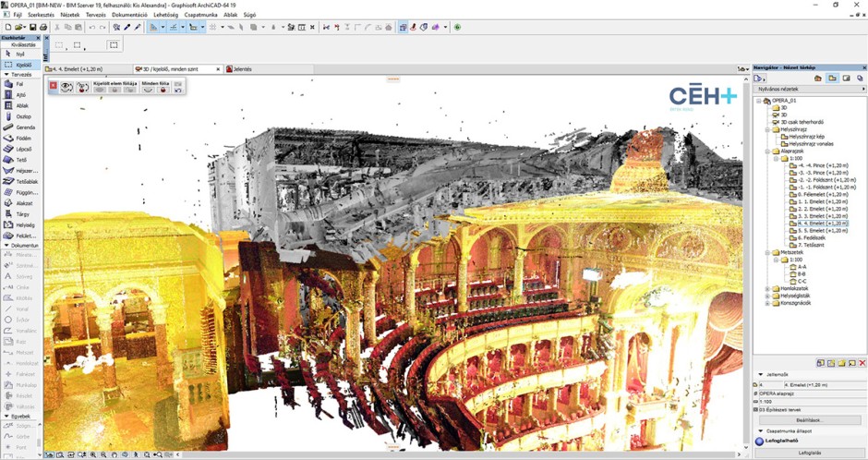The height and width of the screenshot is (460, 868).
Task: Activate the Nyíl arrow selection tool
Action: coord(18,54)
